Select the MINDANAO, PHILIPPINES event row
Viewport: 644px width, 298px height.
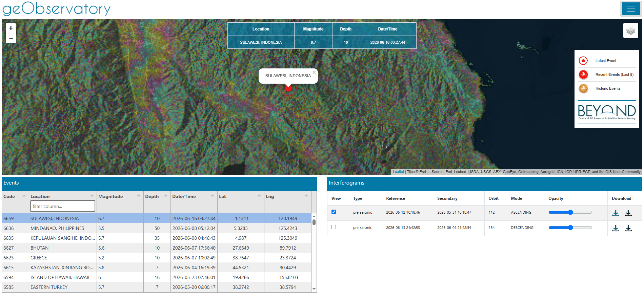[x=156, y=228]
